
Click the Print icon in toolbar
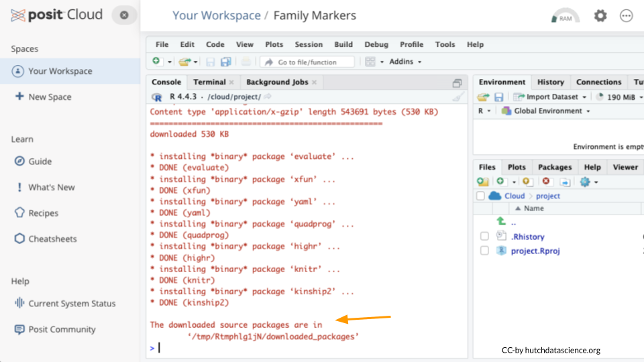tap(246, 62)
